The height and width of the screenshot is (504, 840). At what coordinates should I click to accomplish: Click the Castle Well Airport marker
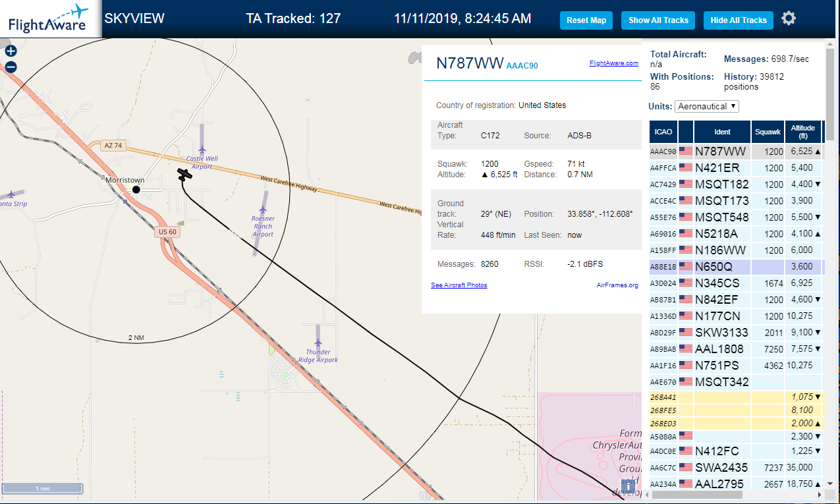202,150
